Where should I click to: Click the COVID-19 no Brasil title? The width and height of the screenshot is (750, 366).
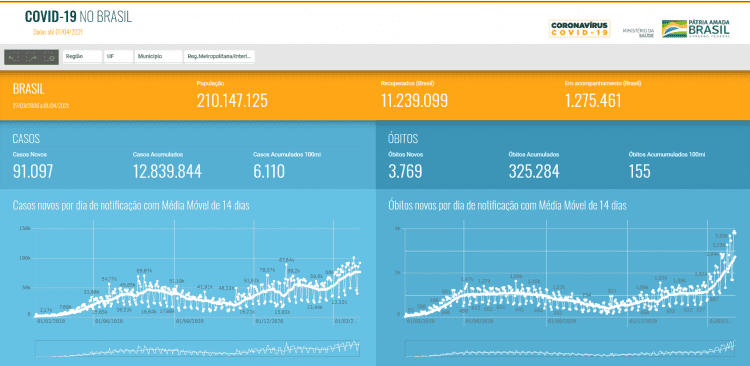[78, 17]
